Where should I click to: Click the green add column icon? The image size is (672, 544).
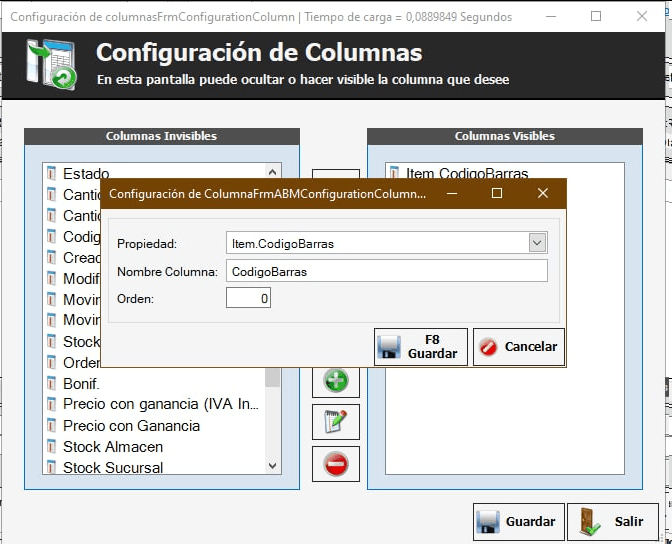[336, 381]
